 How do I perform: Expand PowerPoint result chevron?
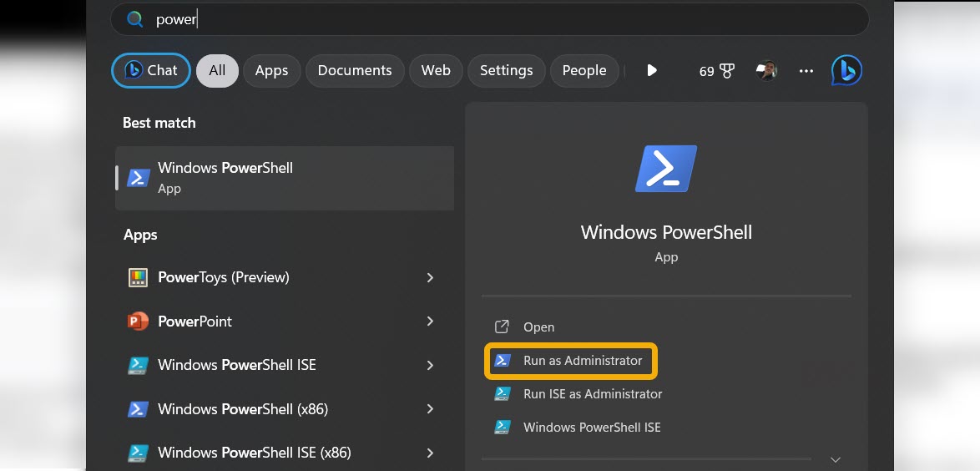(x=430, y=321)
